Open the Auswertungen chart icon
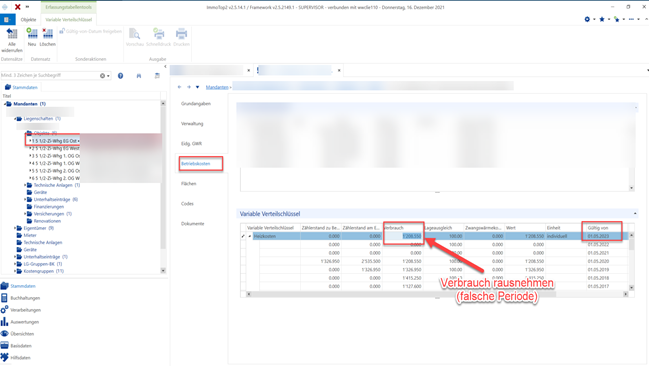This screenshot has width=649, height=366. (x=4, y=322)
